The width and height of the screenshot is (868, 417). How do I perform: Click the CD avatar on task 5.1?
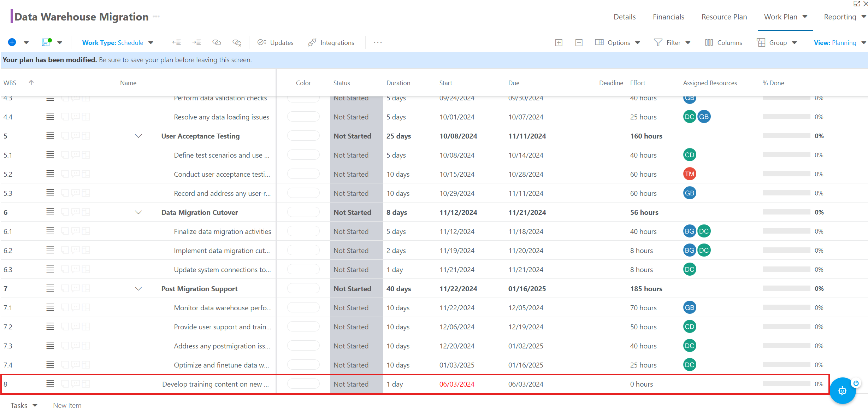(x=689, y=155)
